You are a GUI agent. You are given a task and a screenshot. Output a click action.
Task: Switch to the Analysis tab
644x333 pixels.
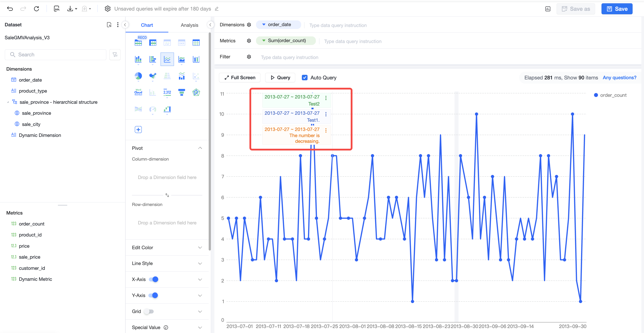point(189,25)
